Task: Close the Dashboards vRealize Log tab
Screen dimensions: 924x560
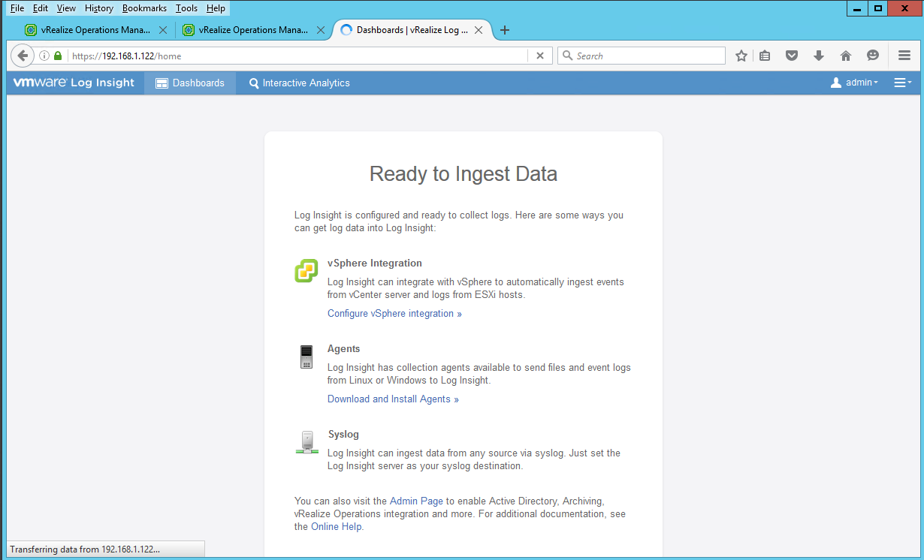Action: click(x=479, y=30)
